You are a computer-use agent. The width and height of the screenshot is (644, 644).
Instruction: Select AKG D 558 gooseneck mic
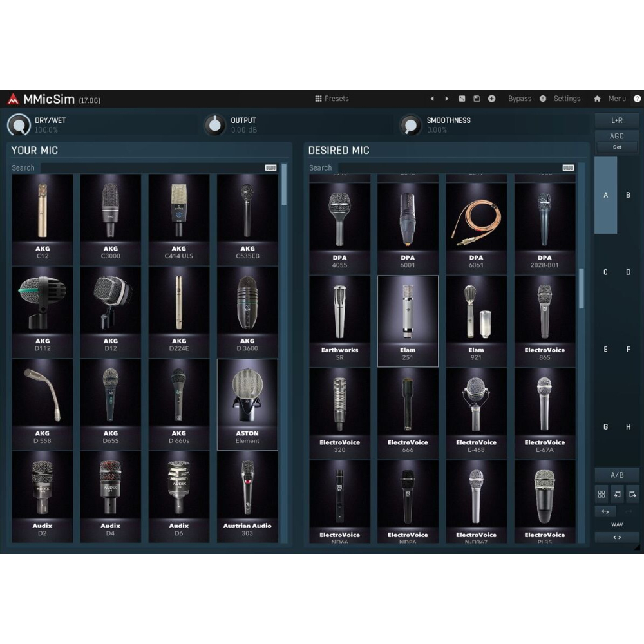[x=43, y=404]
